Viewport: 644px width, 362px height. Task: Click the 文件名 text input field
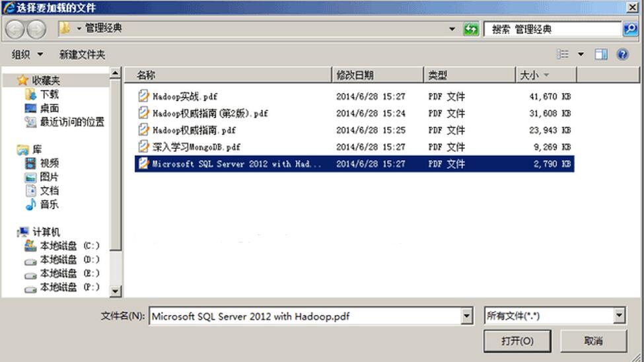pyautogui.click(x=306, y=316)
